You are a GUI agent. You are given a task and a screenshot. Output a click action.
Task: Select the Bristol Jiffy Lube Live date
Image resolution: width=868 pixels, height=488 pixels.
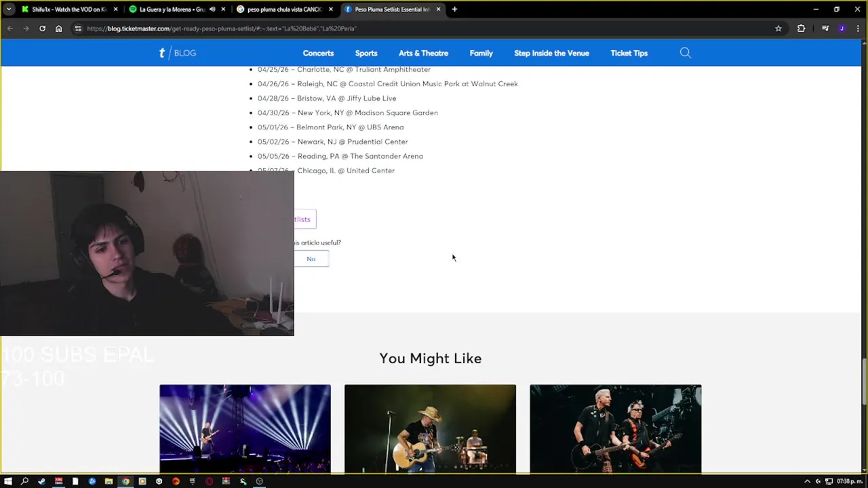(327, 98)
